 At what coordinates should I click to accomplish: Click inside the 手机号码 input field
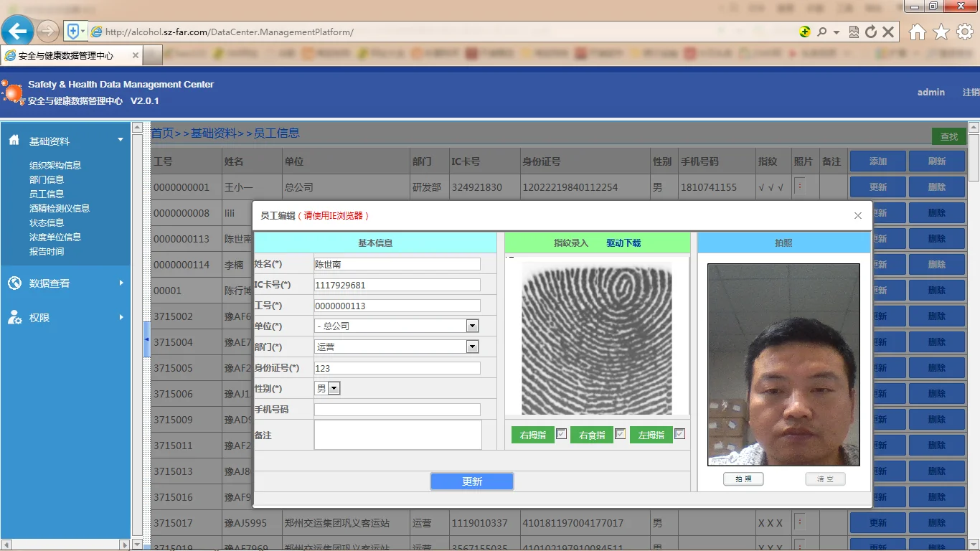point(397,409)
